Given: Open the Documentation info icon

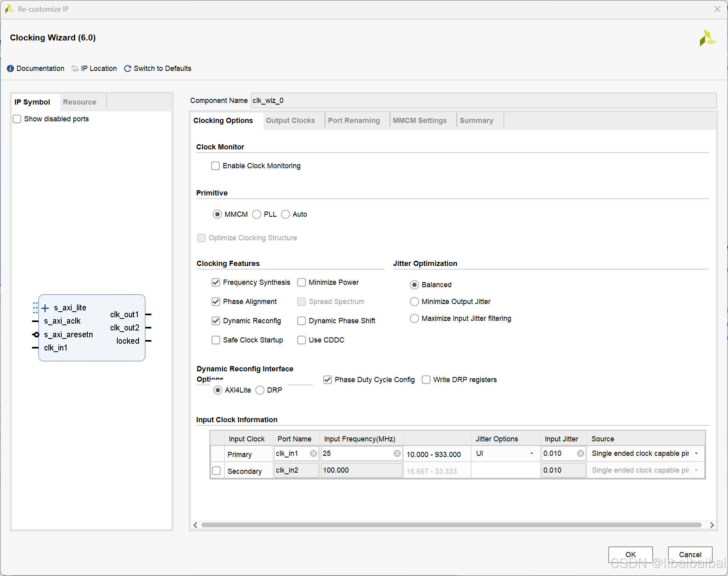Looking at the screenshot, I should pyautogui.click(x=10, y=68).
